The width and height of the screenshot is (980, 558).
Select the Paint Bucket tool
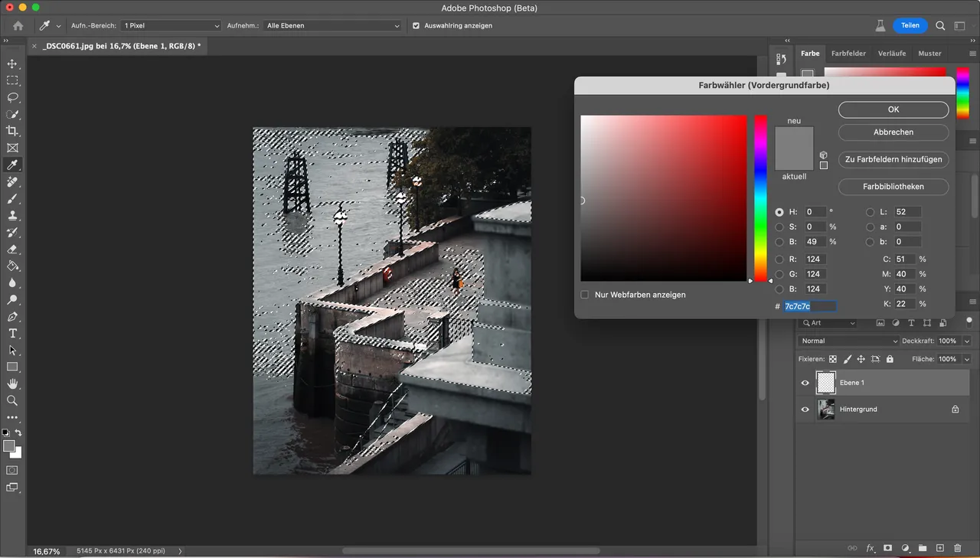point(12,266)
